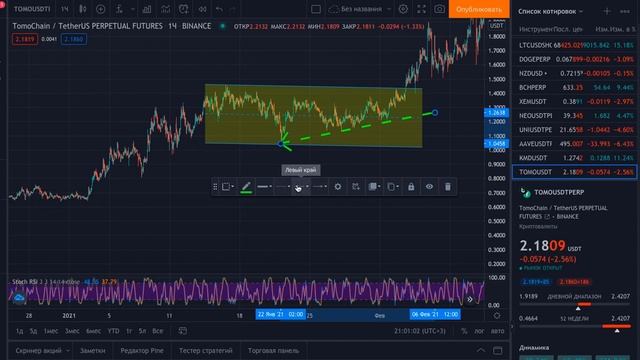Open line thickness dropdown in floating toolbar
The height and width of the screenshot is (360, 640).
point(264,187)
